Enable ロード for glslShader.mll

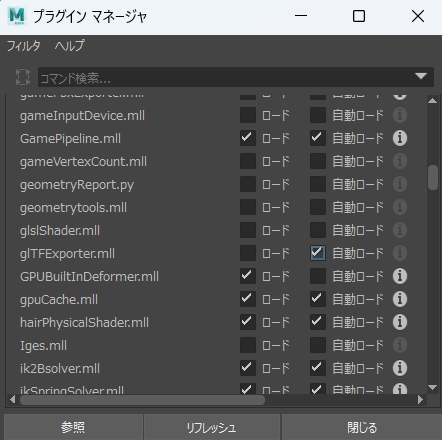tap(248, 230)
